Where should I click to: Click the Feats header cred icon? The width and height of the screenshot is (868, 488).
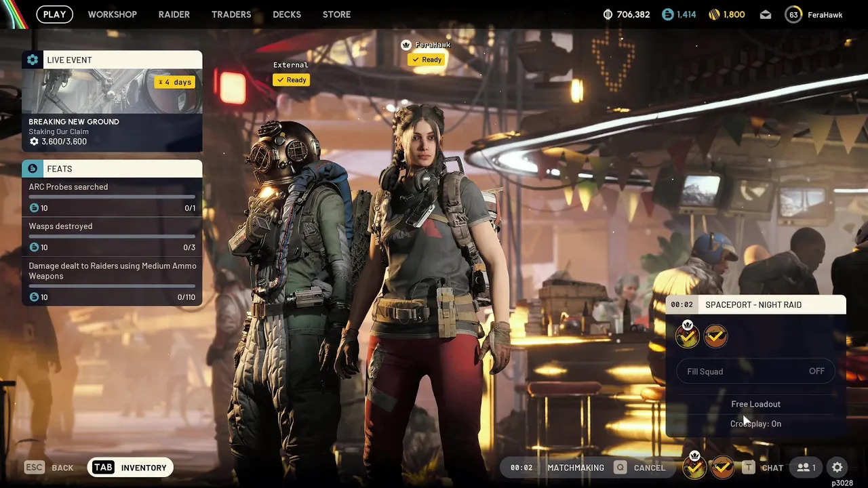point(33,169)
